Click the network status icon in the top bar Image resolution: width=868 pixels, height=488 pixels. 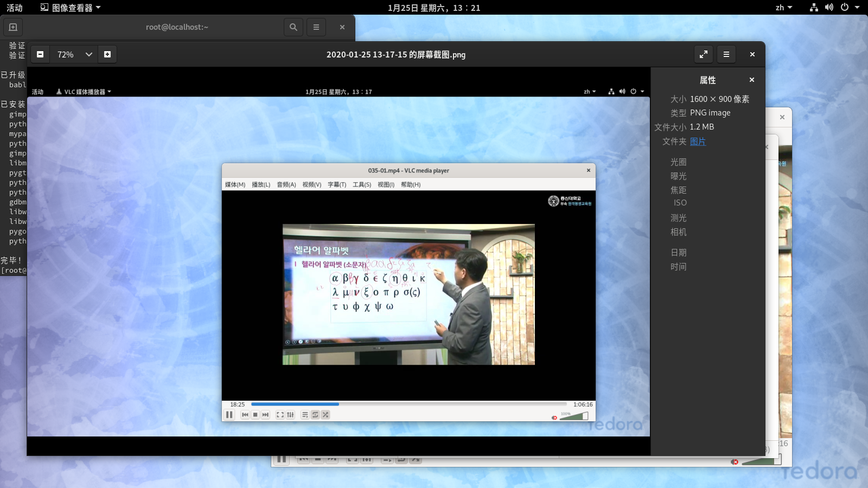814,8
